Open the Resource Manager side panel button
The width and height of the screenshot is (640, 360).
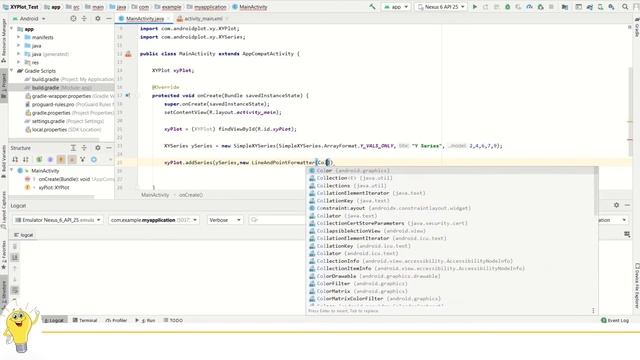click(4, 40)
